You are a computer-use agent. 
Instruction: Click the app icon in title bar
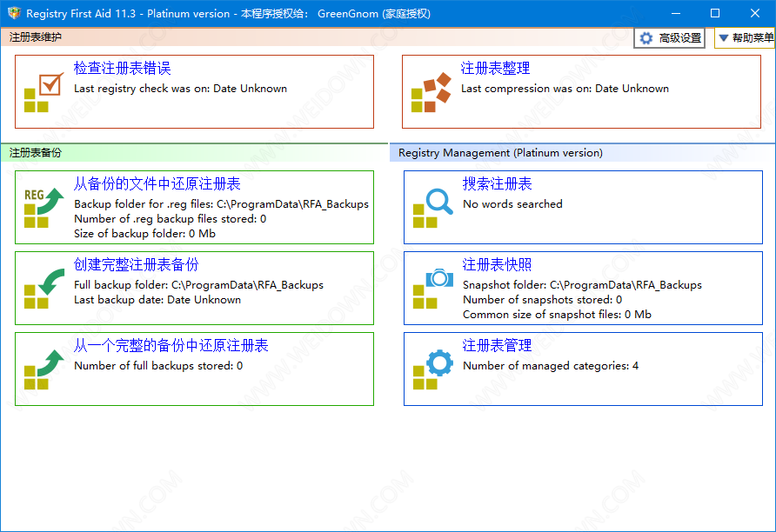coord(14,13)
